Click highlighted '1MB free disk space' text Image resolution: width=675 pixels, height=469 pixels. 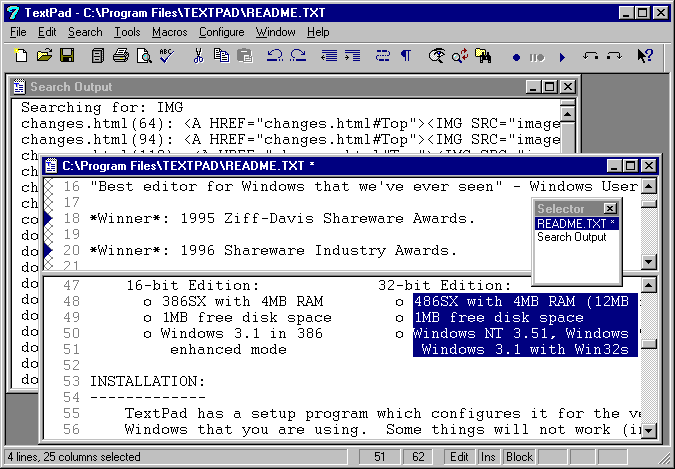(499, 318)
